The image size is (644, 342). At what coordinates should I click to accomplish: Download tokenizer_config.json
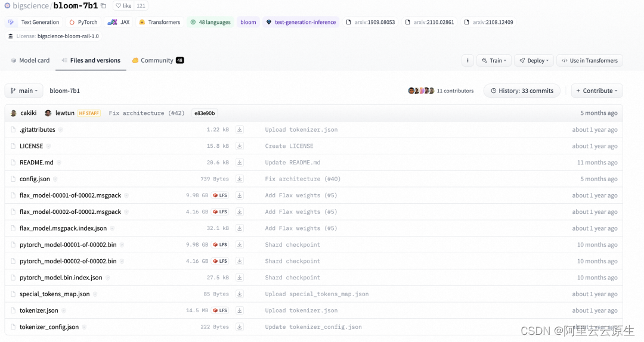240,327
